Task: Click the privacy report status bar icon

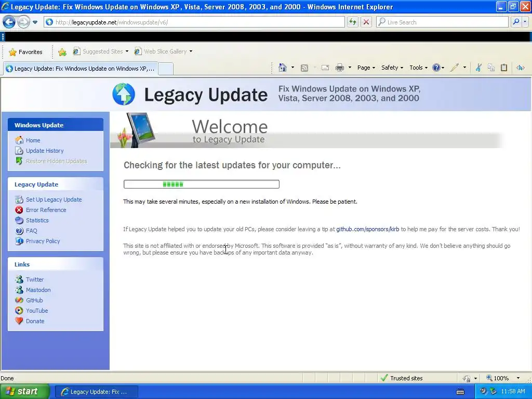Action: click(467, 378)
